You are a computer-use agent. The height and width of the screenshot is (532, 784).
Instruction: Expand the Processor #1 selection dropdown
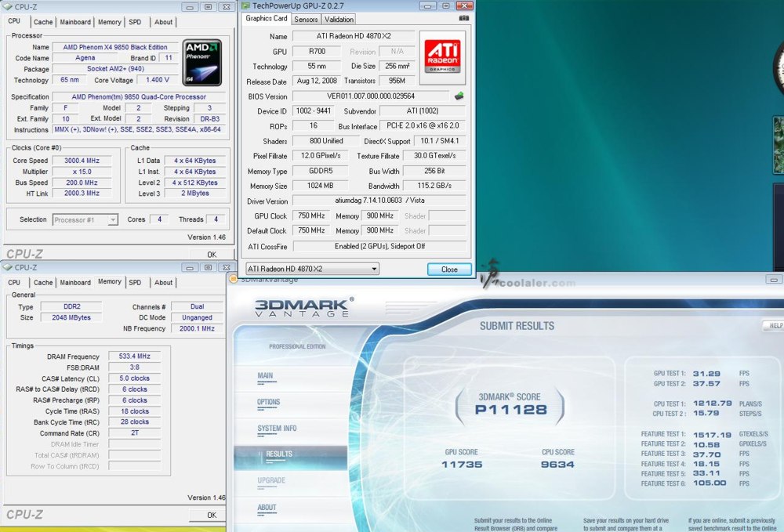coord(113,220)
